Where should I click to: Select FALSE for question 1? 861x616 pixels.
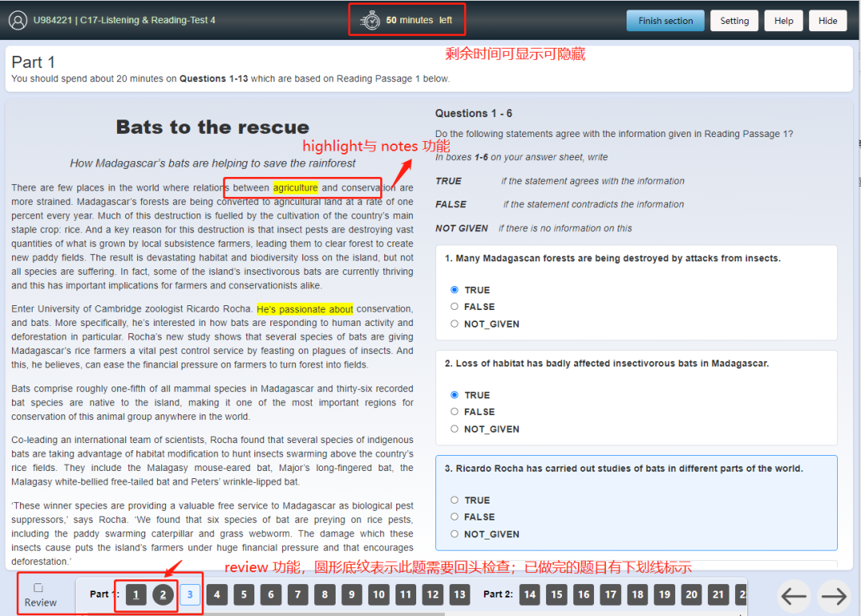pyautogui.click(x=454, y=307)
